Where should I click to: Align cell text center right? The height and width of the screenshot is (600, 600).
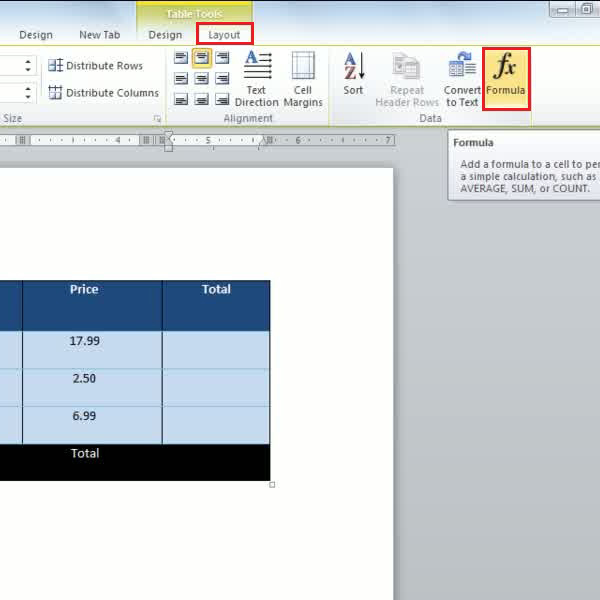click(222, 79)
